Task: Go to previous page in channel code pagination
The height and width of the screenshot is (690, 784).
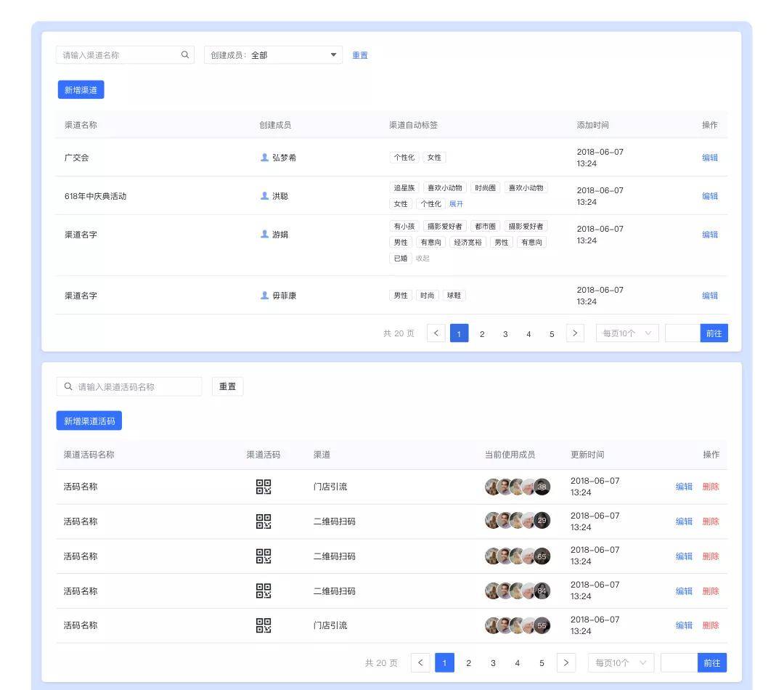Action: 420,662
